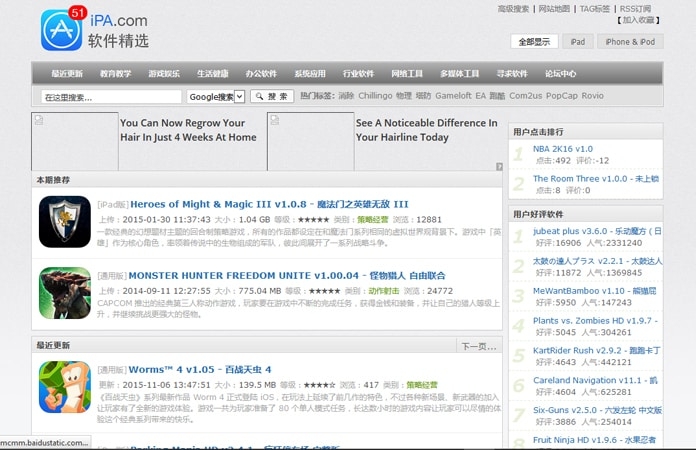This screenshot has width=696, height=450.
Task: Focus the 在这里搜索 search input field
Action: click(111, 97)
